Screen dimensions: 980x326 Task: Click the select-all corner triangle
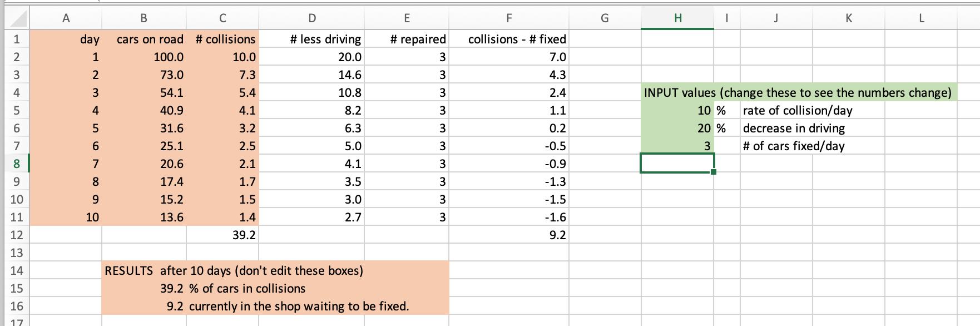[16, 19]
